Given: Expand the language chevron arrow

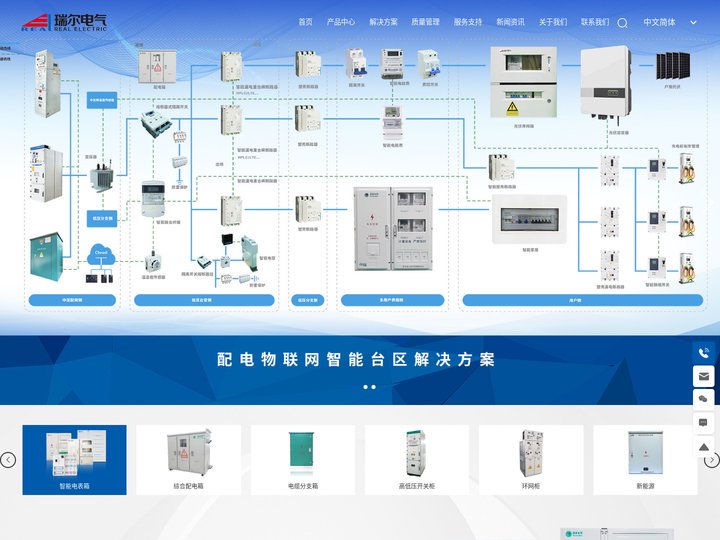Looking at the screenshot, I should 693,22.
